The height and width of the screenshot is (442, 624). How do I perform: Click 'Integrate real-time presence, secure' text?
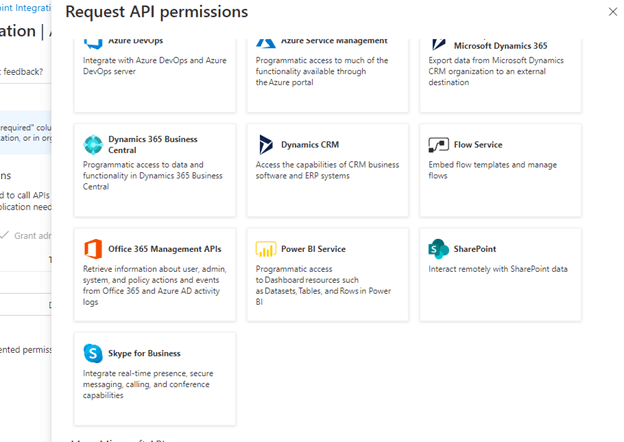pos(148,374)
